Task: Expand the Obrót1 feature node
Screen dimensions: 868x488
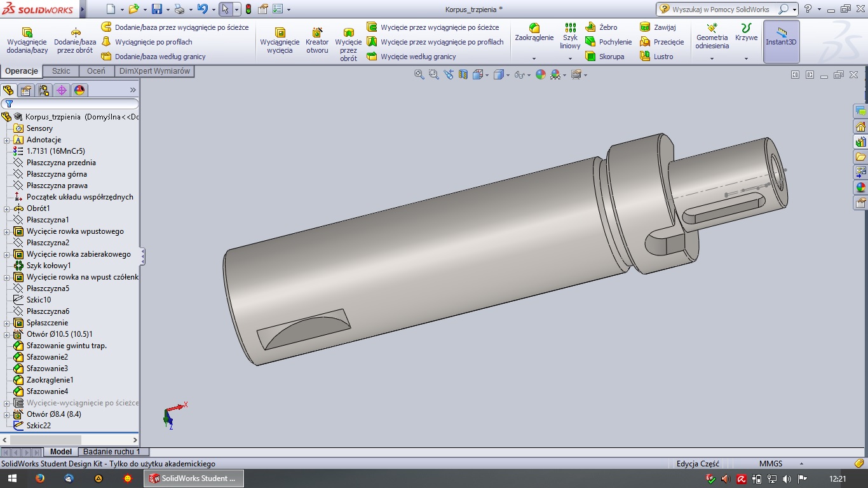Action: pyautogui.click(x=6, y=208)
